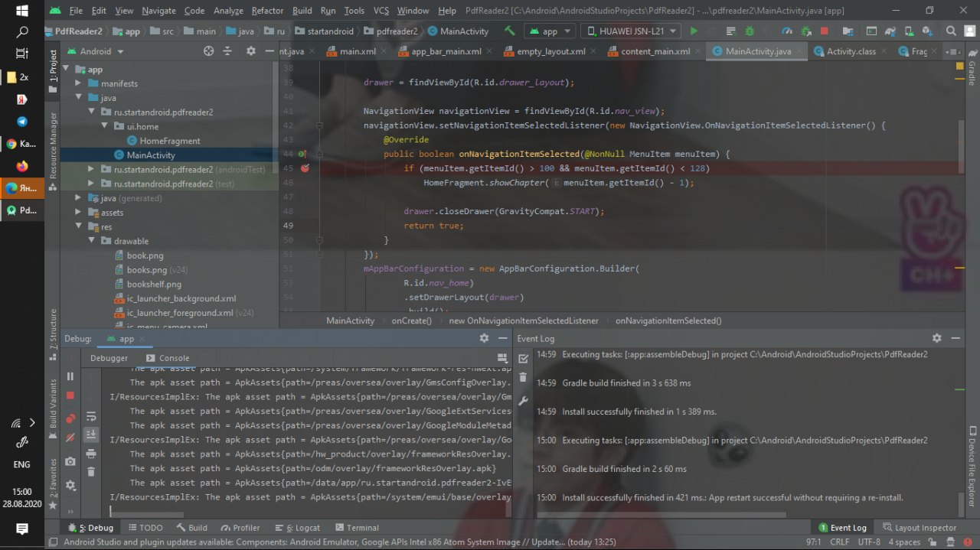Open Terminal tool window

click(356, 528)
